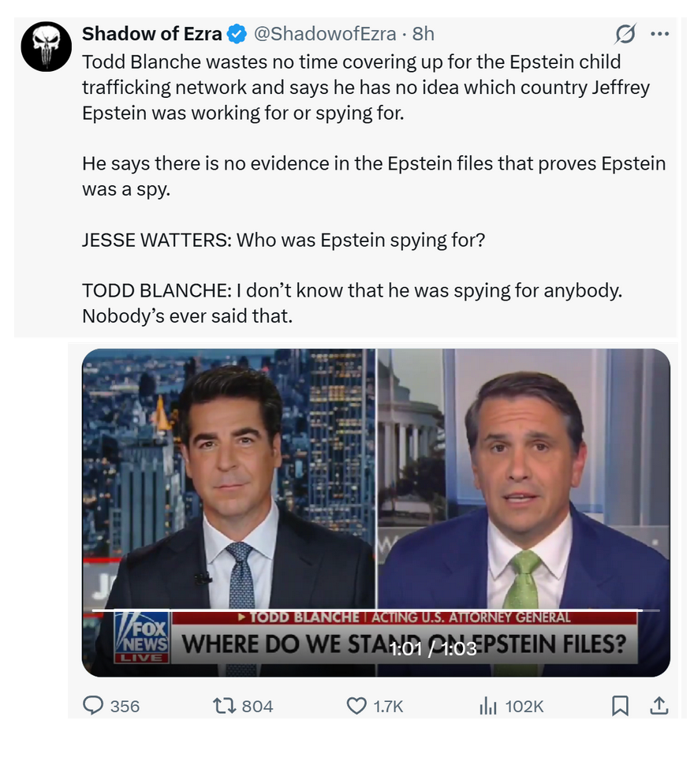Click the 1.7K likes count
The height and width of the screenshot is (784, 694).
388,707
